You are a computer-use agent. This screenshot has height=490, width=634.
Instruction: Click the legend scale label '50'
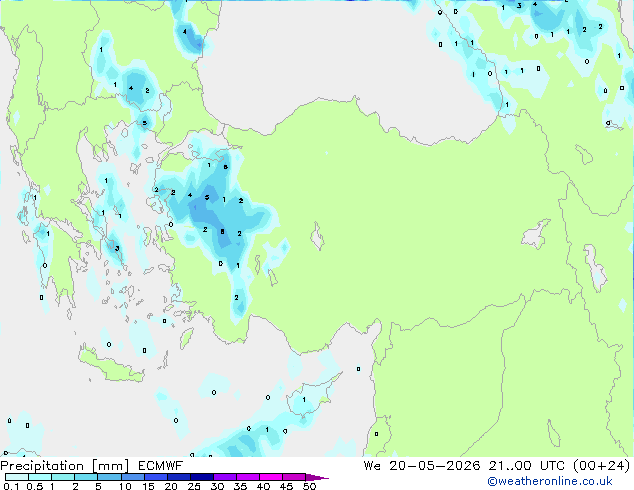click(x=309, y=486)
